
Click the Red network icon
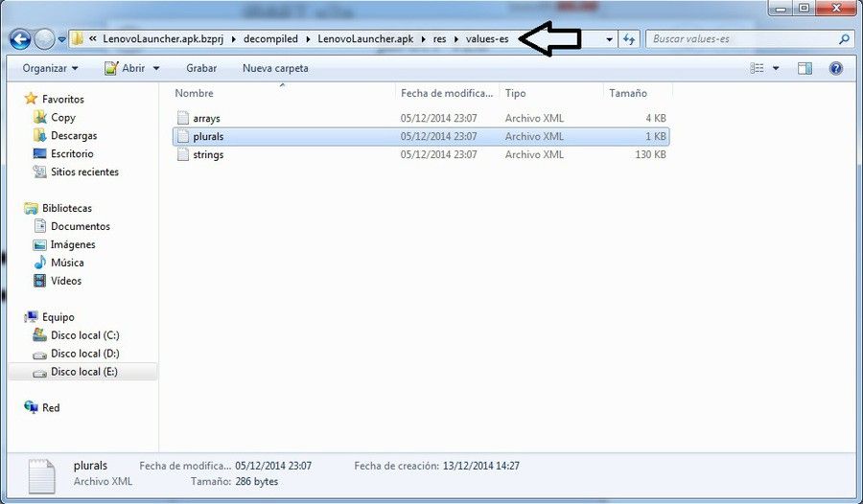(x=31, y=407)
